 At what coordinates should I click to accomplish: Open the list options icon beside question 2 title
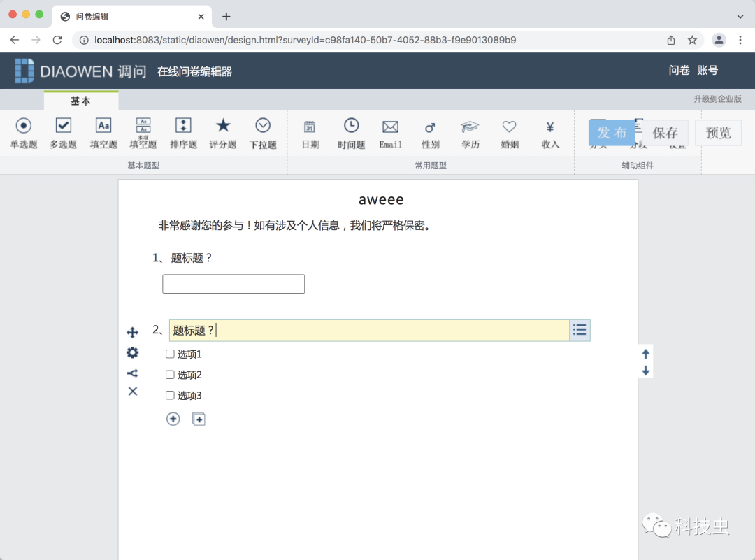pos(580,330)
